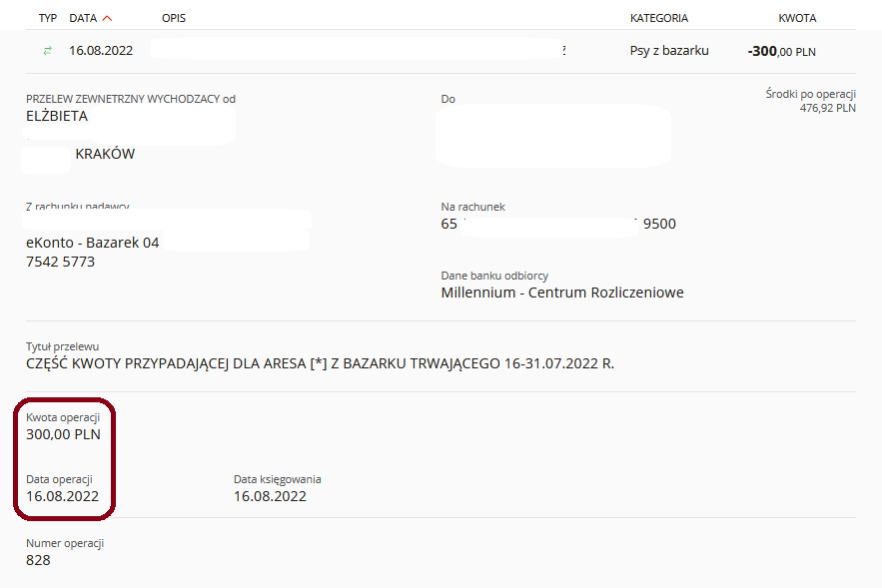Click the eKonto - Bazarek 04 account name
The height and width of the screenshot is (588, 882).
pyautogui.click(x=92, y=243)
